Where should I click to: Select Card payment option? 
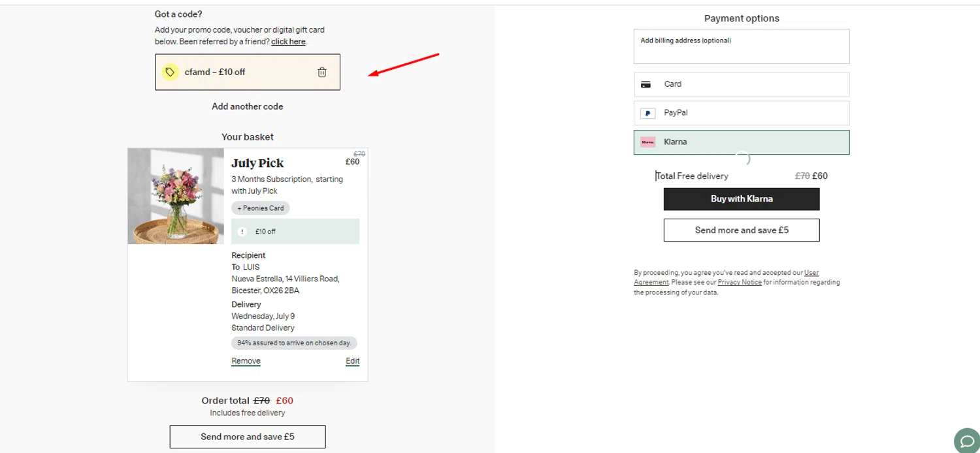[x=741, y=84]
